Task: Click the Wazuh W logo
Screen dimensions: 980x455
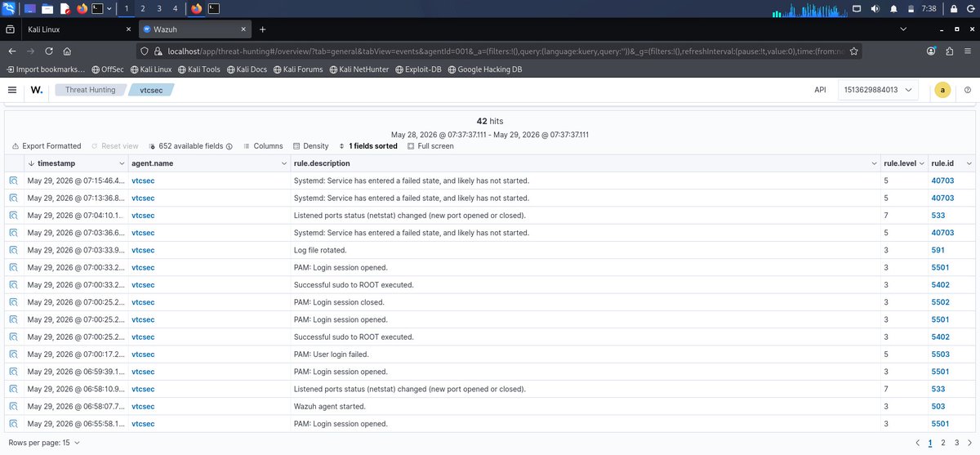Action: click(37, 90)
